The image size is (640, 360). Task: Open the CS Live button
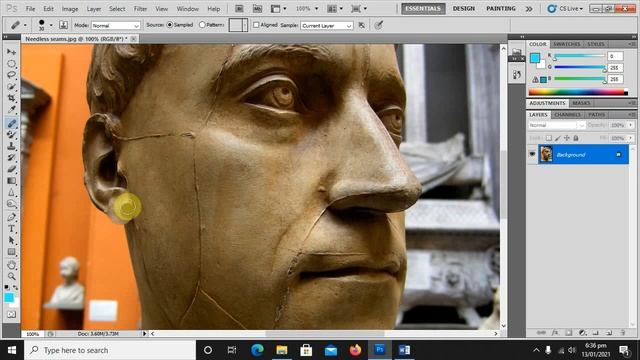pos(566,9)
